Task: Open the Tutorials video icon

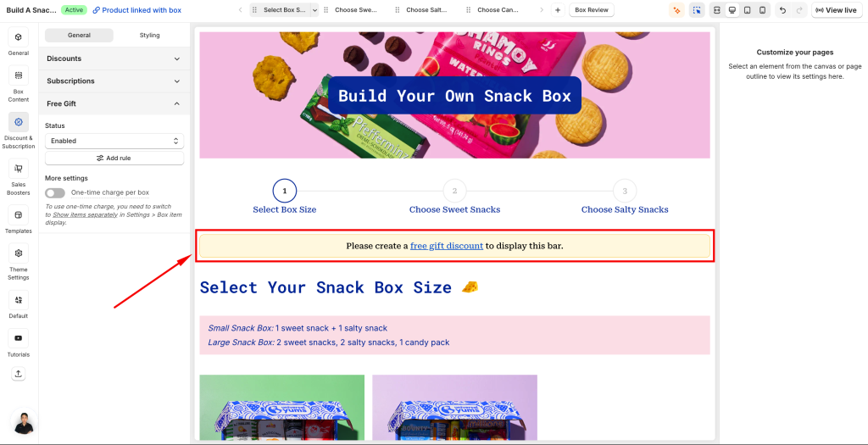Action: click(x=19, y=338)
